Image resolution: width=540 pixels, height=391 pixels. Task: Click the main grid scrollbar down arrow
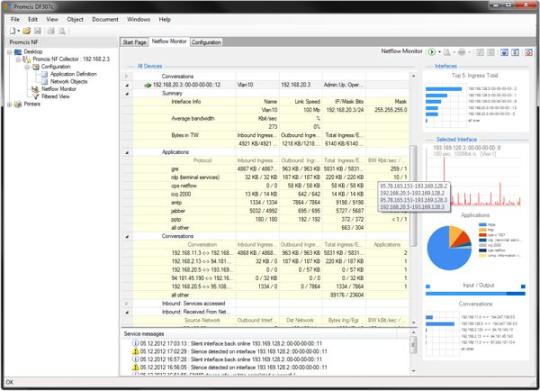click(413, 323)
